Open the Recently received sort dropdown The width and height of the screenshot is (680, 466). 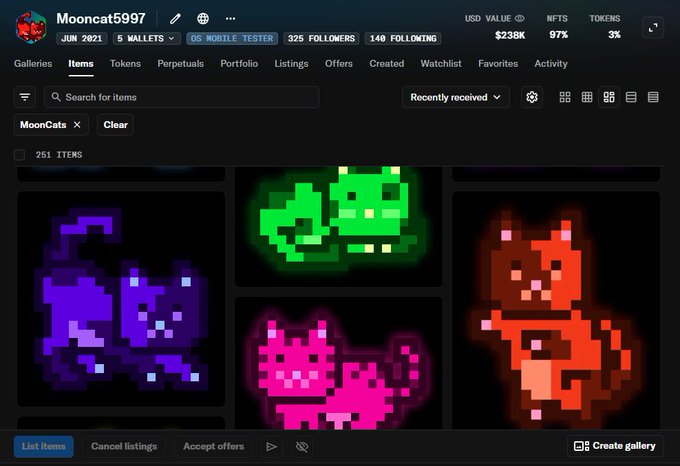pyautogui.click(x=455, y=97)
